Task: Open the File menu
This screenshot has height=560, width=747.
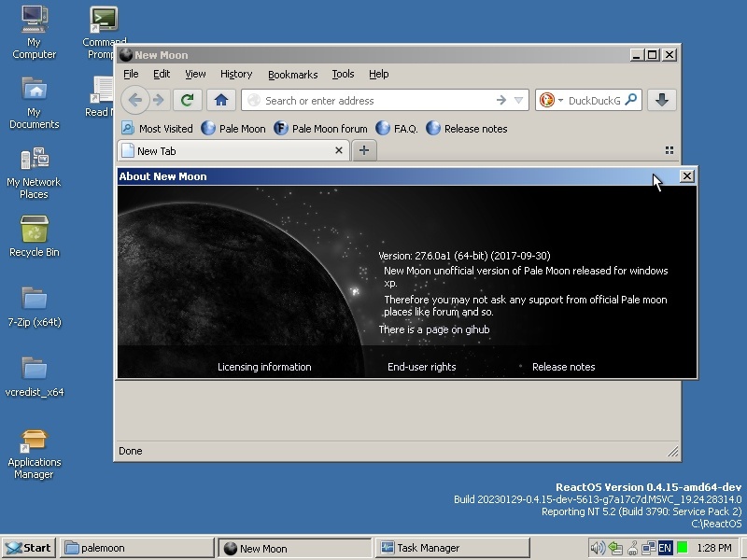Action: point(131,74)
